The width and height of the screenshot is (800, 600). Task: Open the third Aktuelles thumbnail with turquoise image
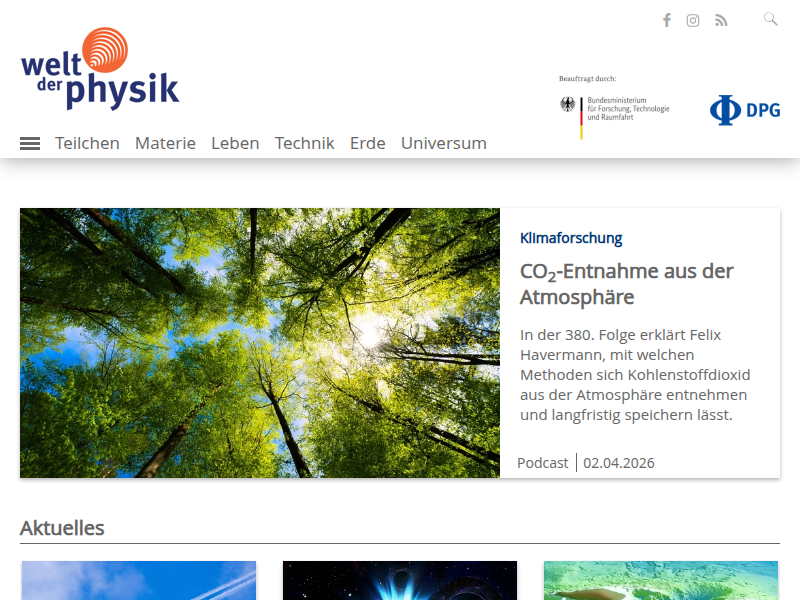point(661,581)
